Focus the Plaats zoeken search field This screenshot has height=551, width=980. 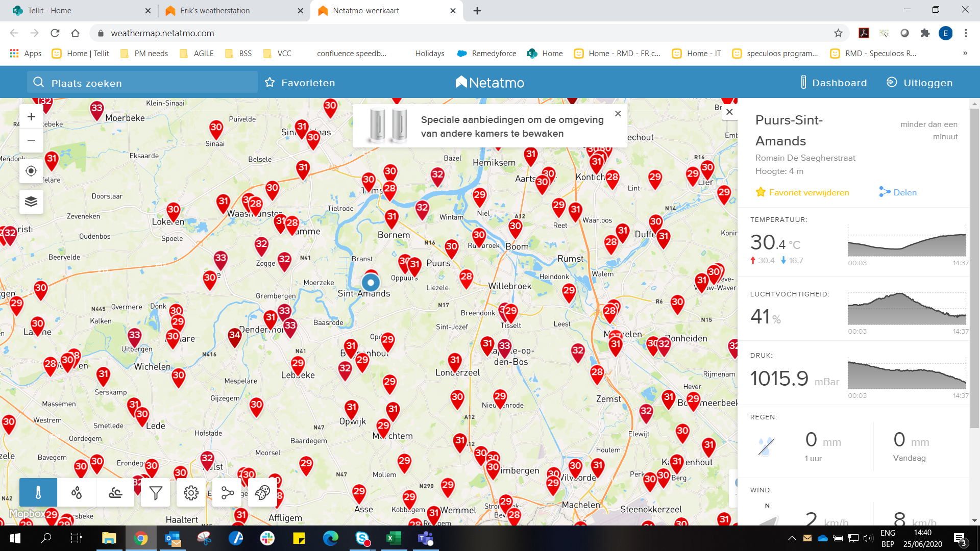(142, 83)
